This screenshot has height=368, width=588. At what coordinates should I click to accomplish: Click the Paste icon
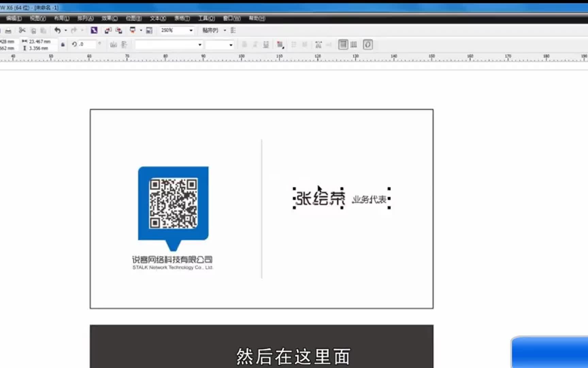[43, 31]
